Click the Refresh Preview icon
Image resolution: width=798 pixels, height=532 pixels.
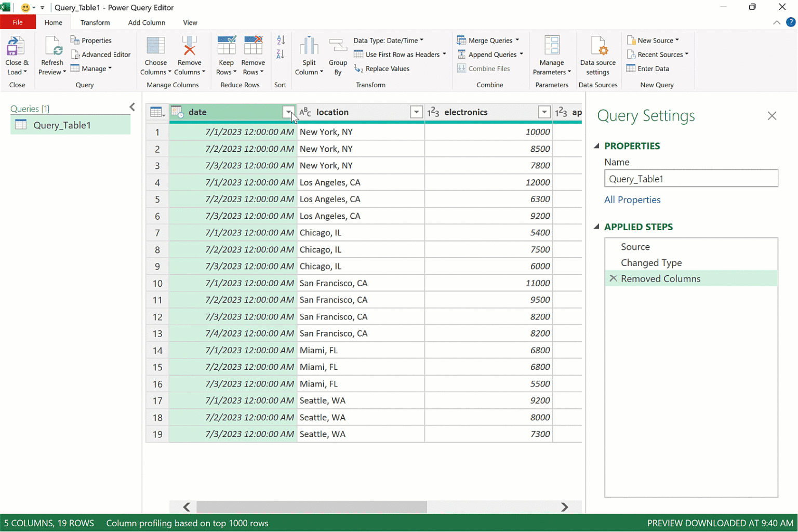pos(52,47)
